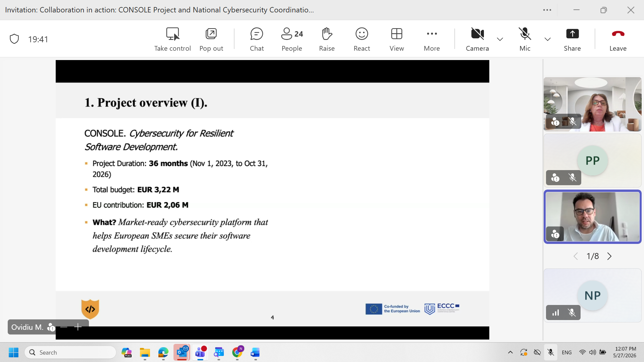The height and width of the screenshot is (362, 644).
Task: Go to previous participants page
Action: point(576,256)
